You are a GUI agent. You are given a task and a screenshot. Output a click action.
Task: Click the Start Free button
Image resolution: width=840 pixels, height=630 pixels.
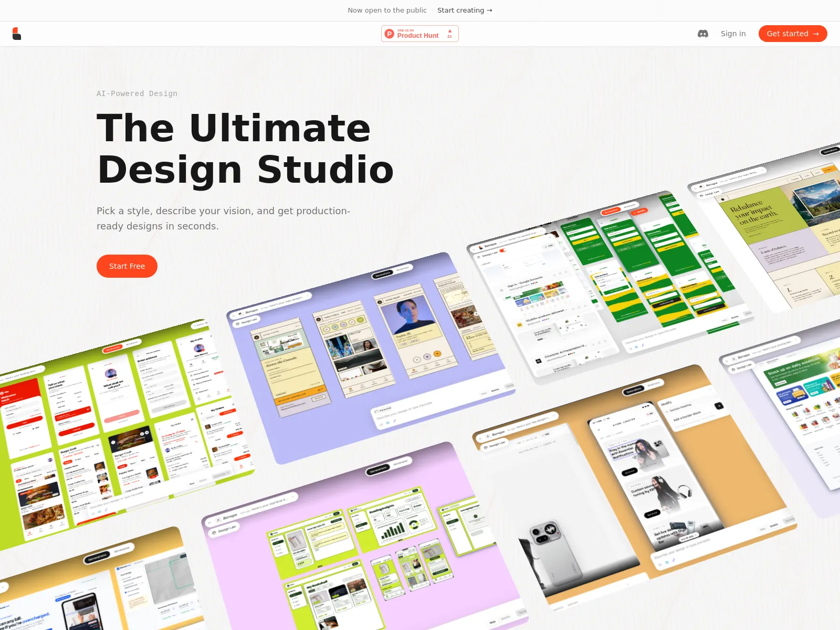[x=127, y=266]
